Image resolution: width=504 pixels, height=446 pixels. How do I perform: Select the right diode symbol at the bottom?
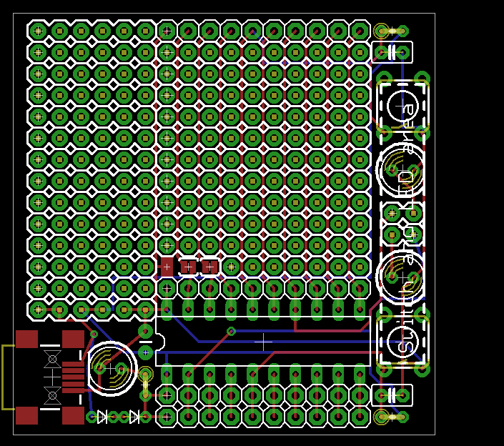tap(134, 417)
